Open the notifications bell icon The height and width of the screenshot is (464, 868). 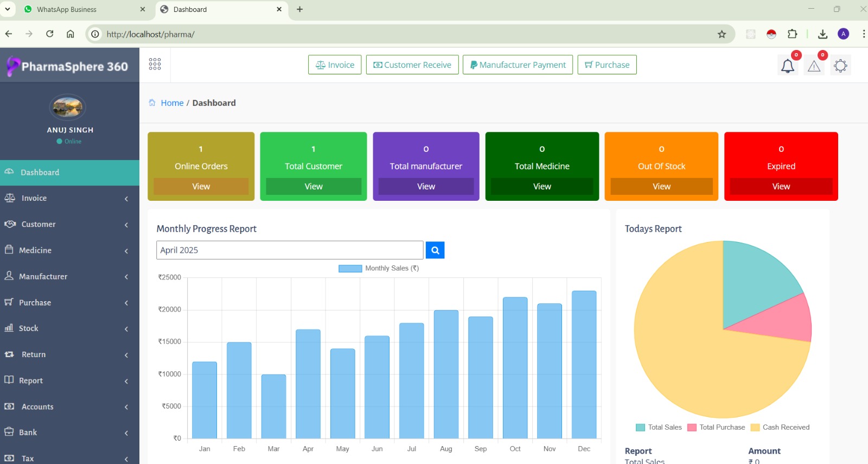(787, 66)
